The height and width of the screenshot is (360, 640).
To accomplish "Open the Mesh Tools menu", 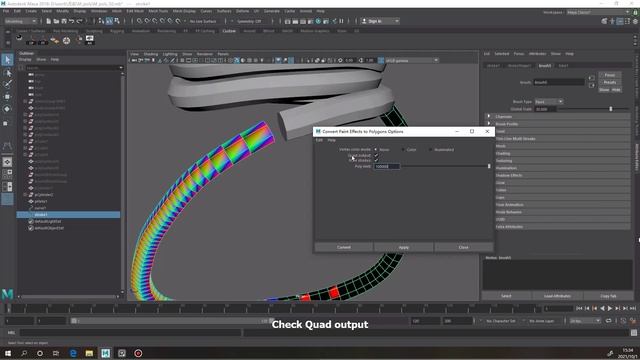I will pyautogui.click(x=158, y=11).
